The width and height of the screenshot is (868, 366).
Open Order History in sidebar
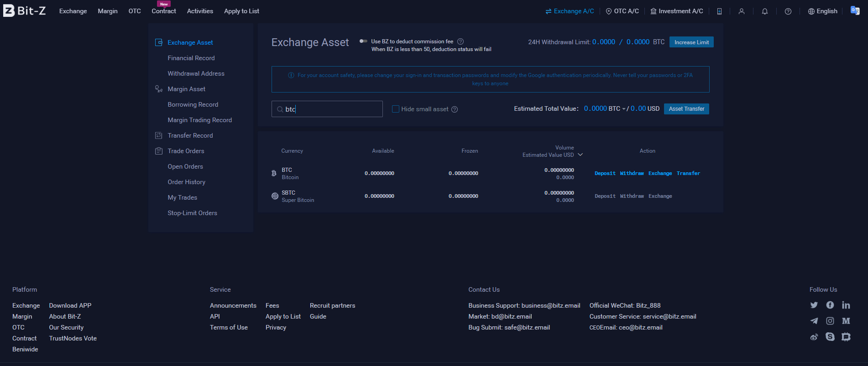tap(187, 182)
